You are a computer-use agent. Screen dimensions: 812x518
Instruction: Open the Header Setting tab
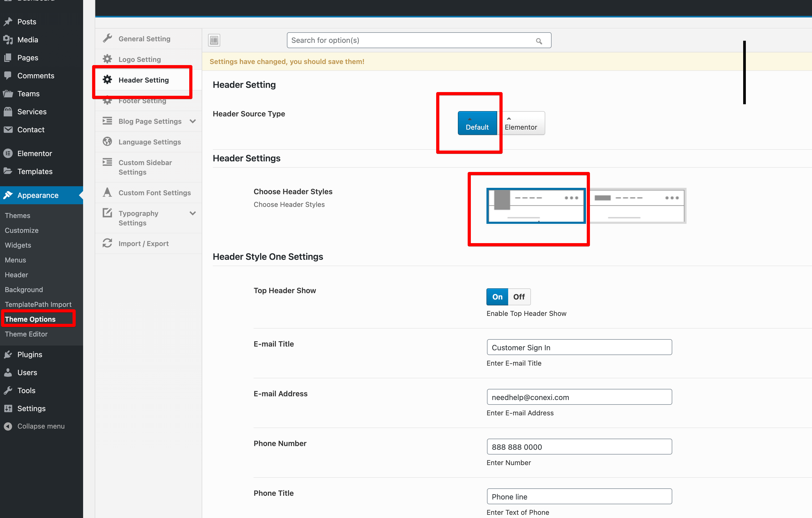(x=143, y=80)
